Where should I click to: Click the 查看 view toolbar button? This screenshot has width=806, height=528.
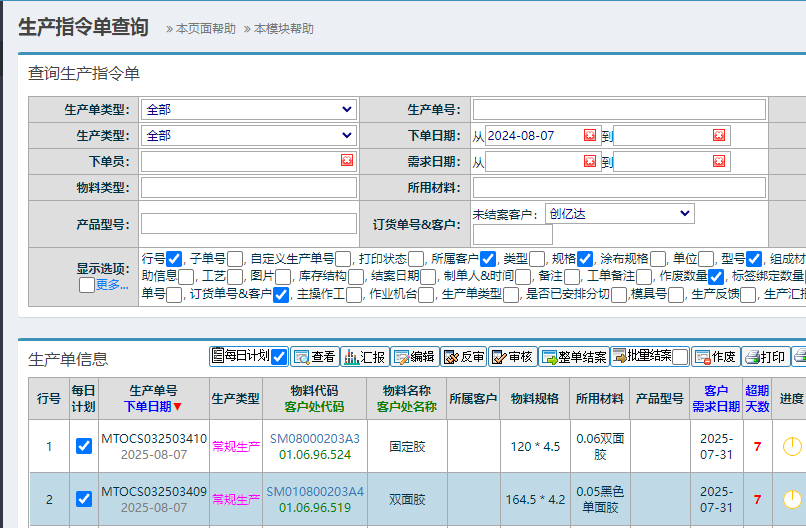pyautogui.click(x=314, y=357)
